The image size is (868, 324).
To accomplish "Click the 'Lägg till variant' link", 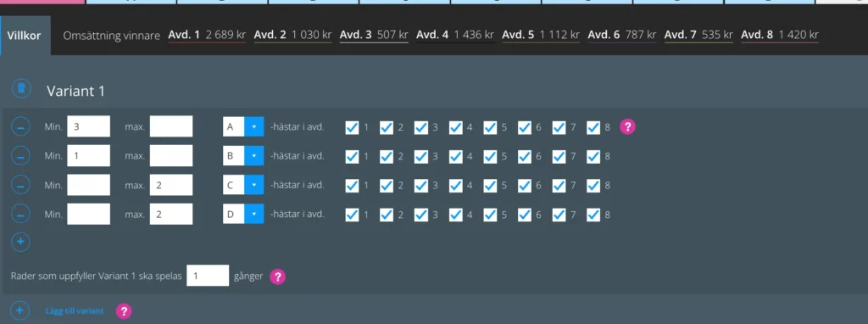I will coord(75,311).
